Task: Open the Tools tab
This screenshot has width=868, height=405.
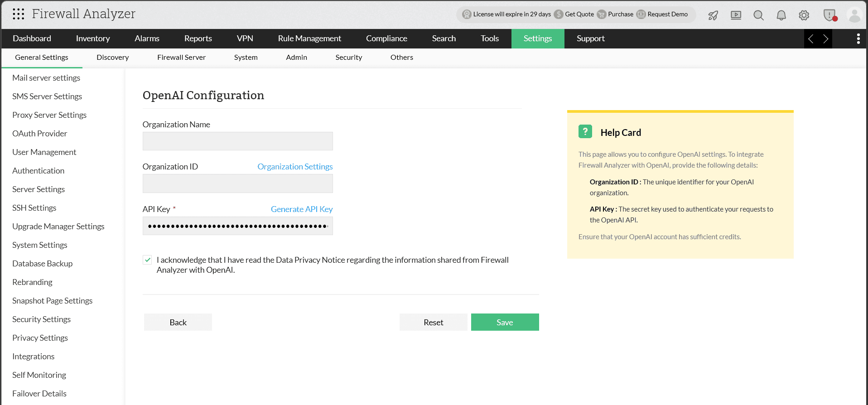Action: (x=490, y=39)
